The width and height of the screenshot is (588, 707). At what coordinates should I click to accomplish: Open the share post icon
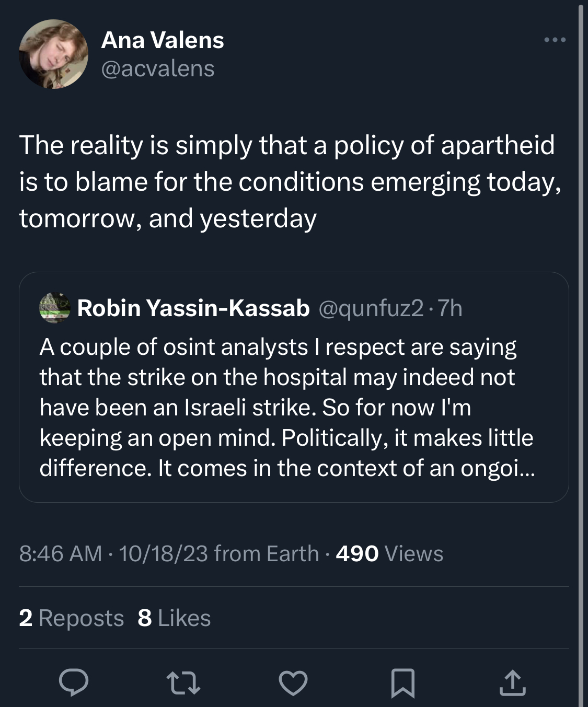512,682
